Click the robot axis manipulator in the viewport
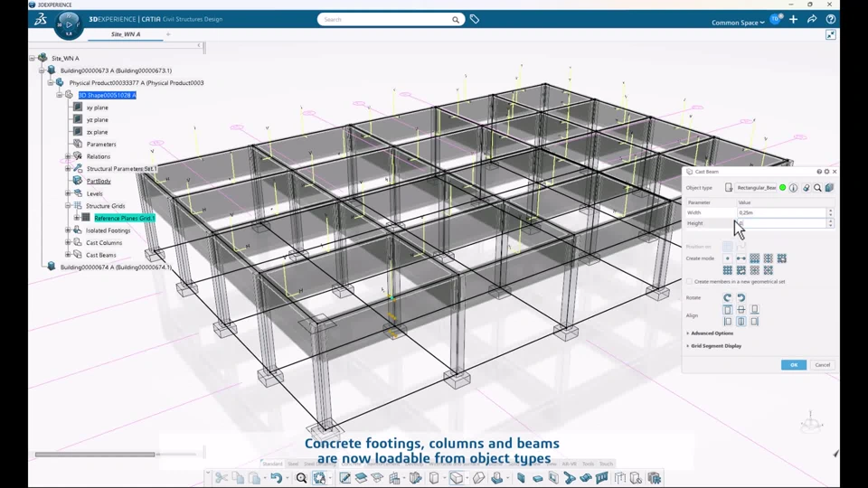This screenshot has width=868, height=488. pos(811,422)
